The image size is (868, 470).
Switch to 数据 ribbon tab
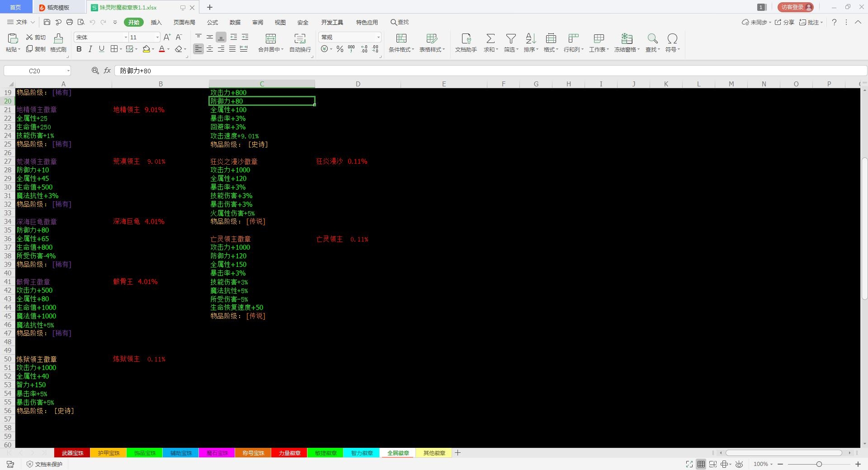coord(235,22)
